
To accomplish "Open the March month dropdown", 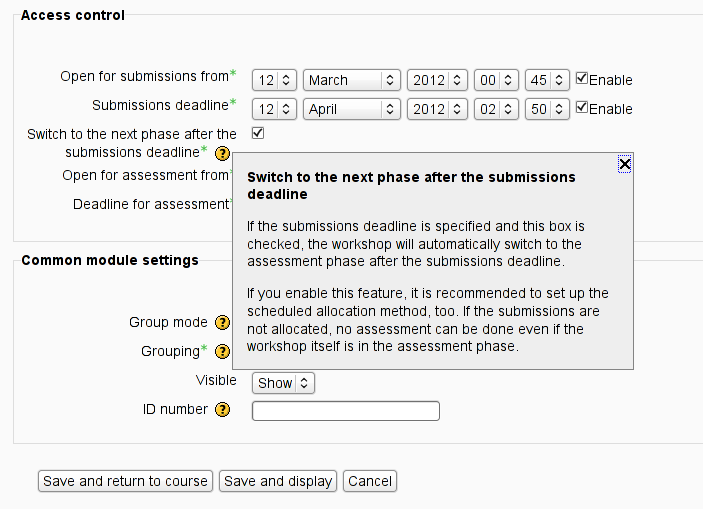I will click(352, 80).
